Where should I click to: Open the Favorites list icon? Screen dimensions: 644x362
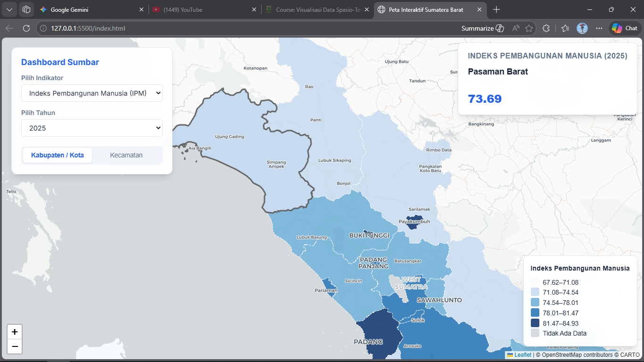[x=565, y=28]
